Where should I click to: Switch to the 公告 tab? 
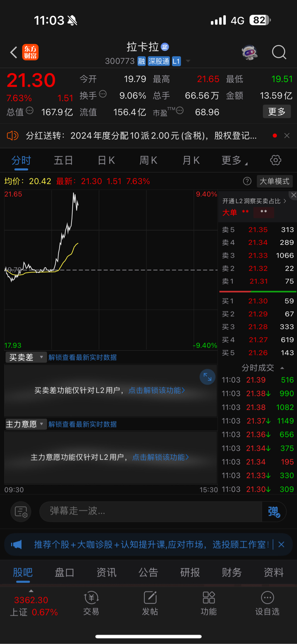148,572
